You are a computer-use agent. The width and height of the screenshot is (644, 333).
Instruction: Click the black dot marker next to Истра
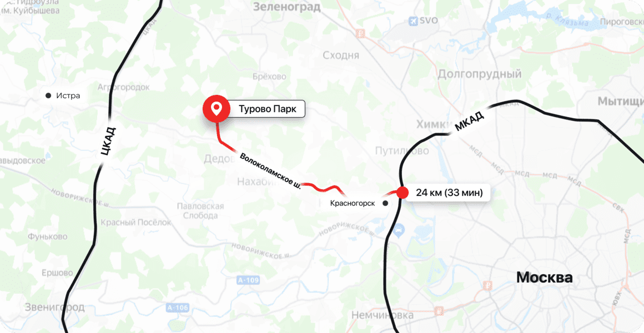[x=48, y=95]
